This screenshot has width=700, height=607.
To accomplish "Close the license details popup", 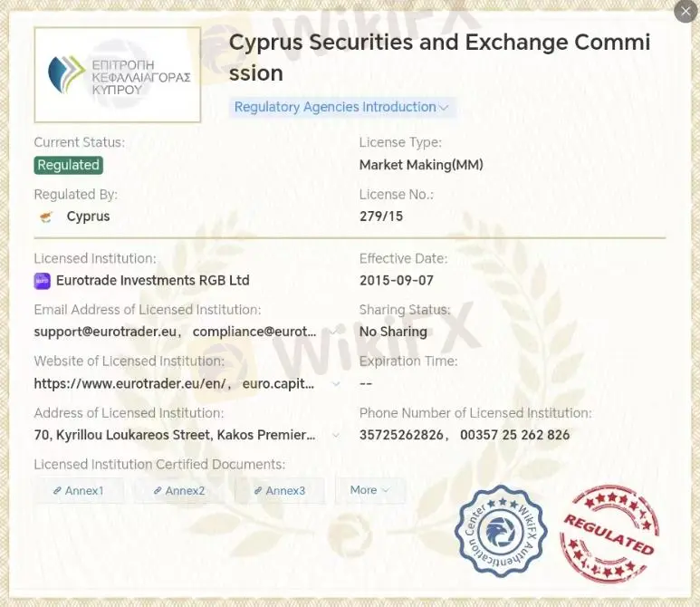I will tap(686, 11).
